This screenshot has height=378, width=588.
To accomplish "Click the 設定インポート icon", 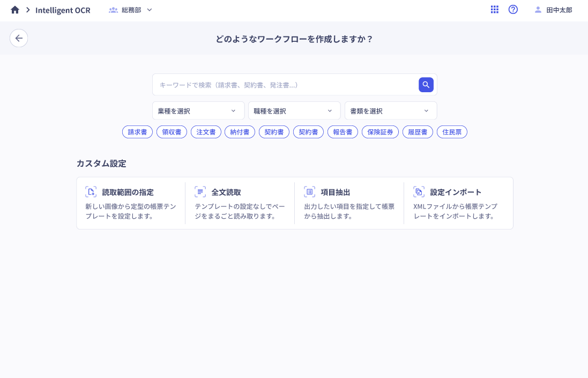I will click(419, 192).
